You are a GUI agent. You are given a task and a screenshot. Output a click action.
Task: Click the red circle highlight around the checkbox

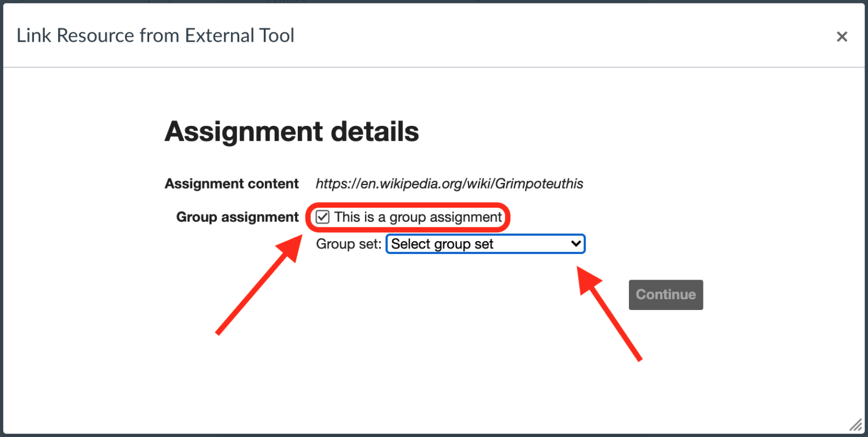pos(408,217)
